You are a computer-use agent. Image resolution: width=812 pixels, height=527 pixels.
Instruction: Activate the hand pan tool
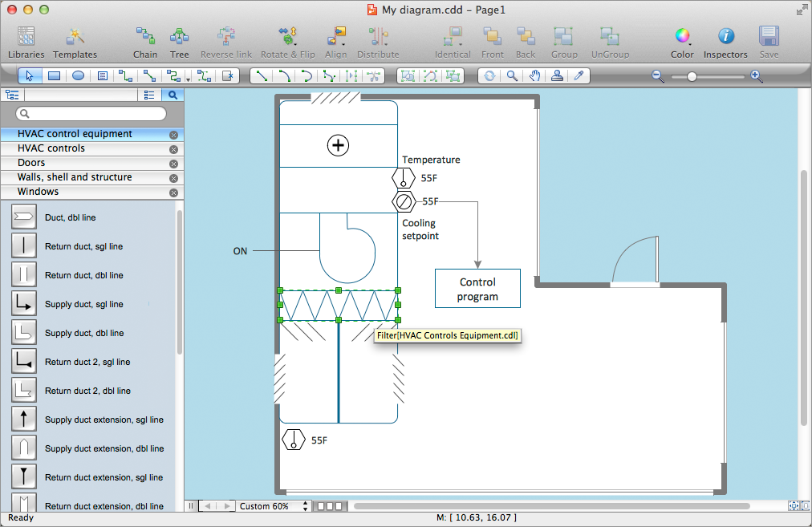(535, 76)
